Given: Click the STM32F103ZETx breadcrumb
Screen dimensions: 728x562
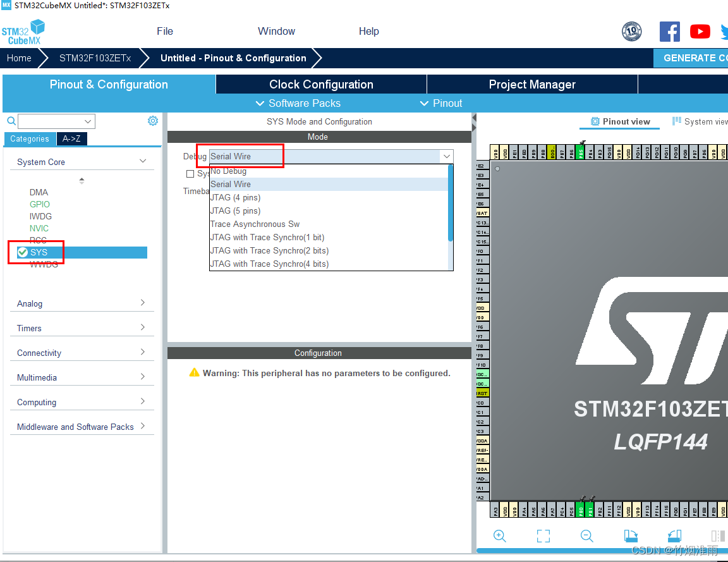Looking at the screenshot, I should (x=95, y=58).
